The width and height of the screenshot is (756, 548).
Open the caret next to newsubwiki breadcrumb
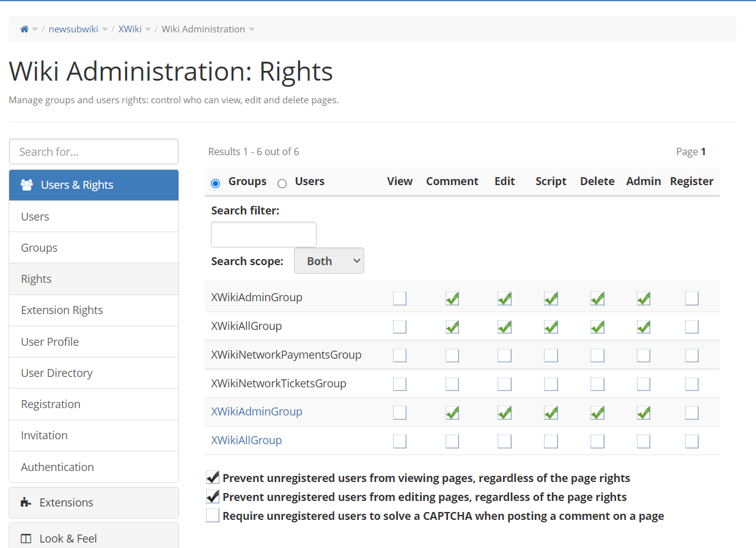click(105, 29)
